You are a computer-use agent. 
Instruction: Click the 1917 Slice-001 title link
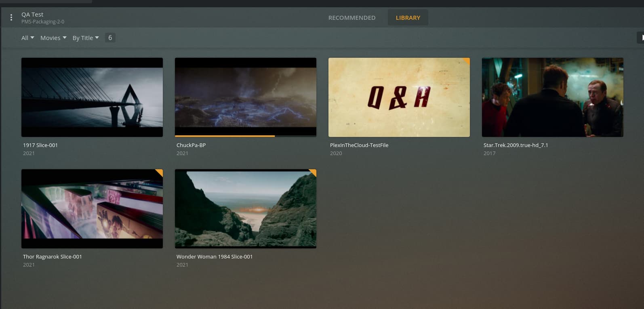[x=40, y=145]
